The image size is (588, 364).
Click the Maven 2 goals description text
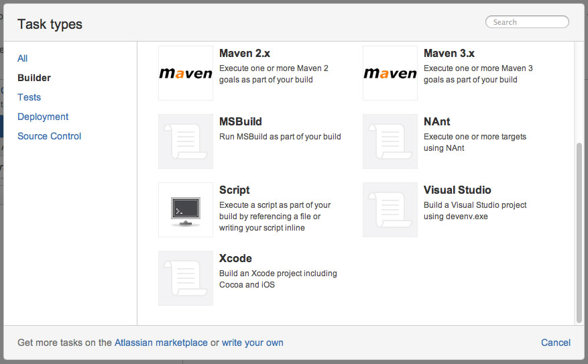pyautogui.click(x=274, y=74)
